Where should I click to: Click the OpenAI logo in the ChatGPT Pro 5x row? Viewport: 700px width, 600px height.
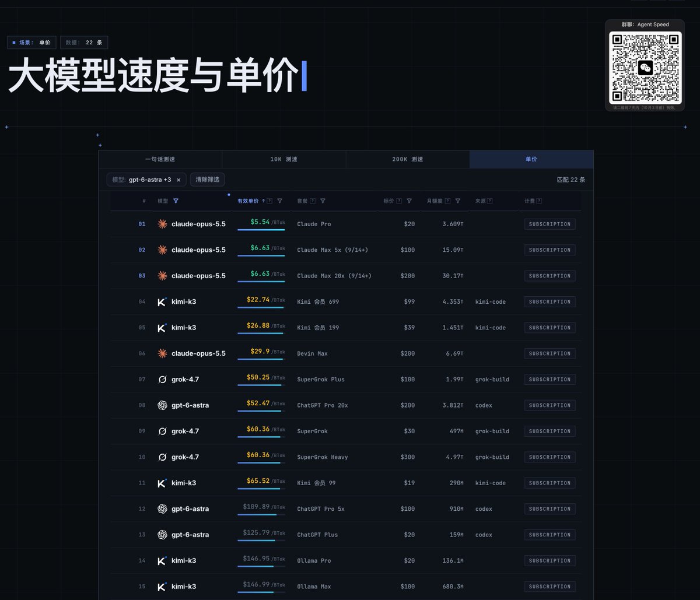(x=162, y=509)
